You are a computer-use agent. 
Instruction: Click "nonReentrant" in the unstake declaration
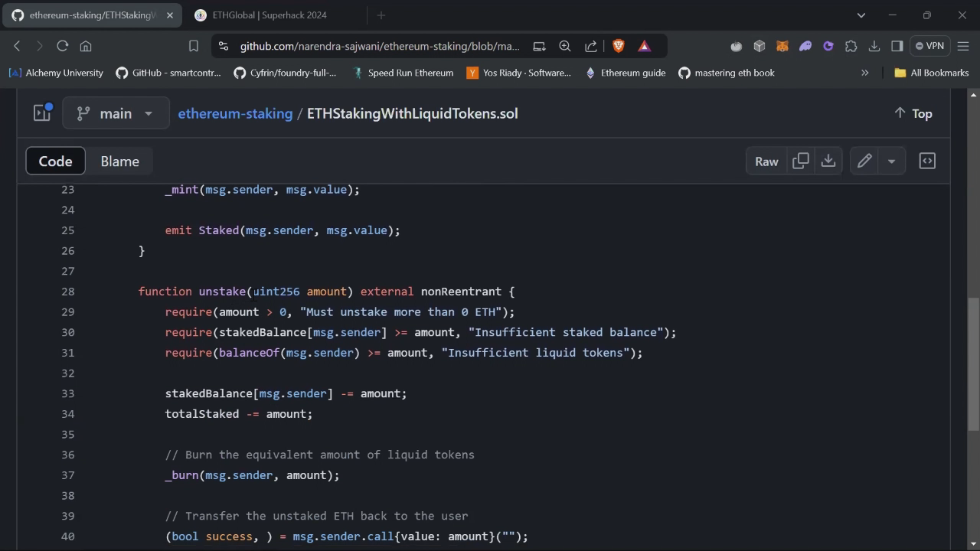pyautogui.click(x=461, y=292)
